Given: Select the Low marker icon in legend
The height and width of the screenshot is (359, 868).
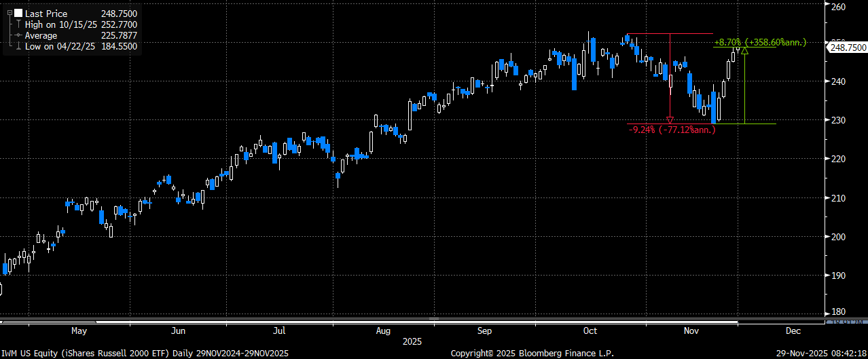Looking at the screenshot, I should (18, 46).
